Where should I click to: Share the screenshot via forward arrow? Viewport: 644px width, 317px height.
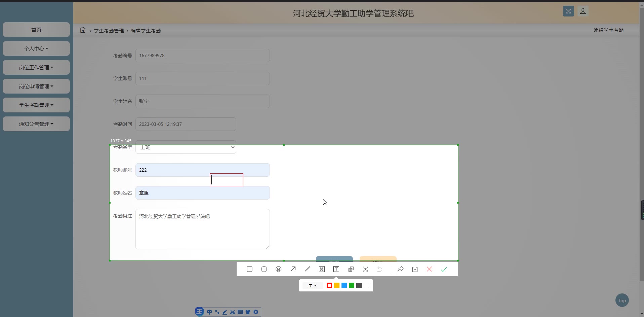pos(400,269)
